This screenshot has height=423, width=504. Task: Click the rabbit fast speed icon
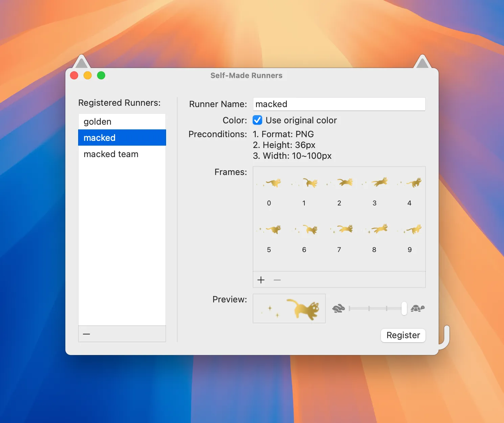[x=338, y=308]
